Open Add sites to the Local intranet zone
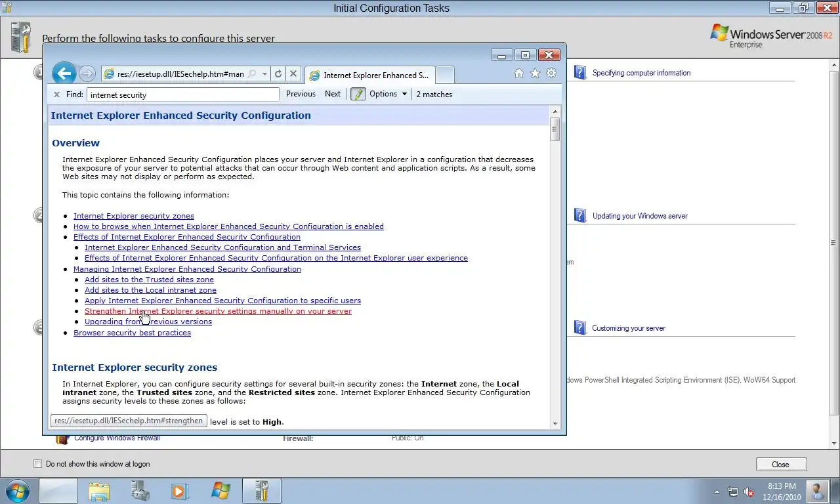 pyautogui.click(x=150, y=290)
